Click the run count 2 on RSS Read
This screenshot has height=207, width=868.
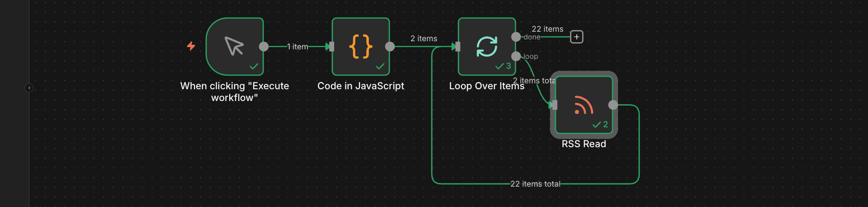click(605, 125)
